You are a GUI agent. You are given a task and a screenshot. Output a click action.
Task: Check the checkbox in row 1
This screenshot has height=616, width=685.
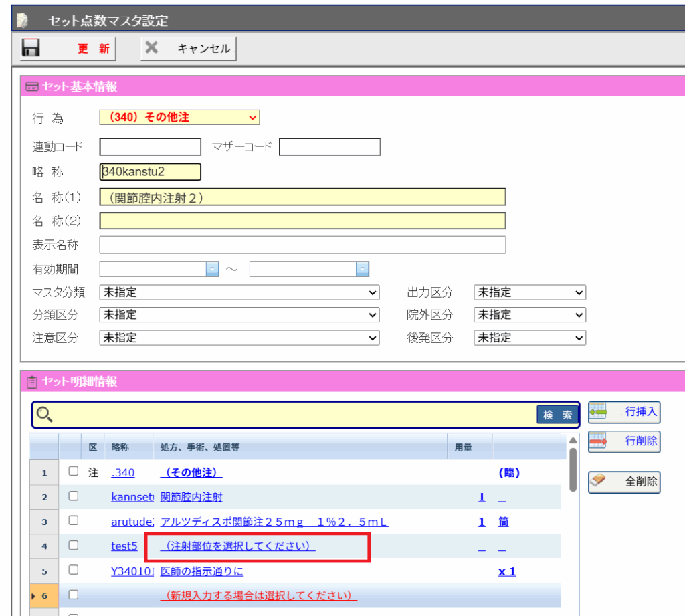pyautogui.click(x=74, y=472)
